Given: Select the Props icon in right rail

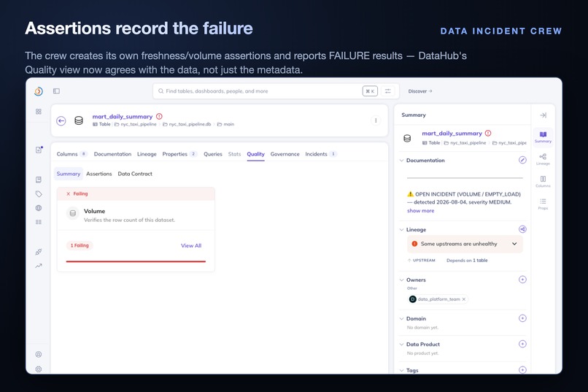Looking at the screenshot, I should 543,204.
